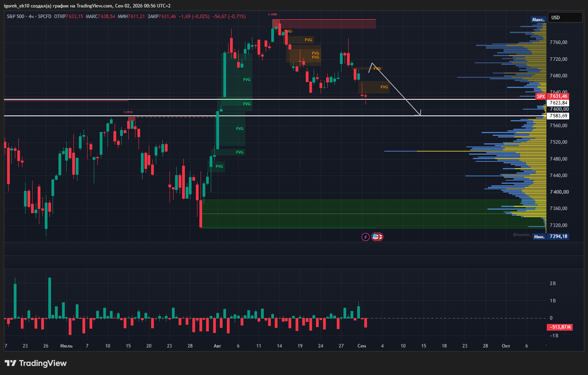Click the Окт month label on time axis

pos(506,346)
